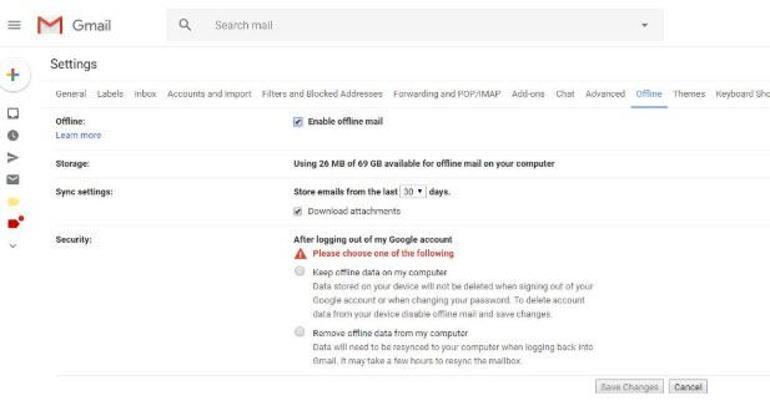Click the Learn more link
This screenshot has height=401, width=770.
78,135
